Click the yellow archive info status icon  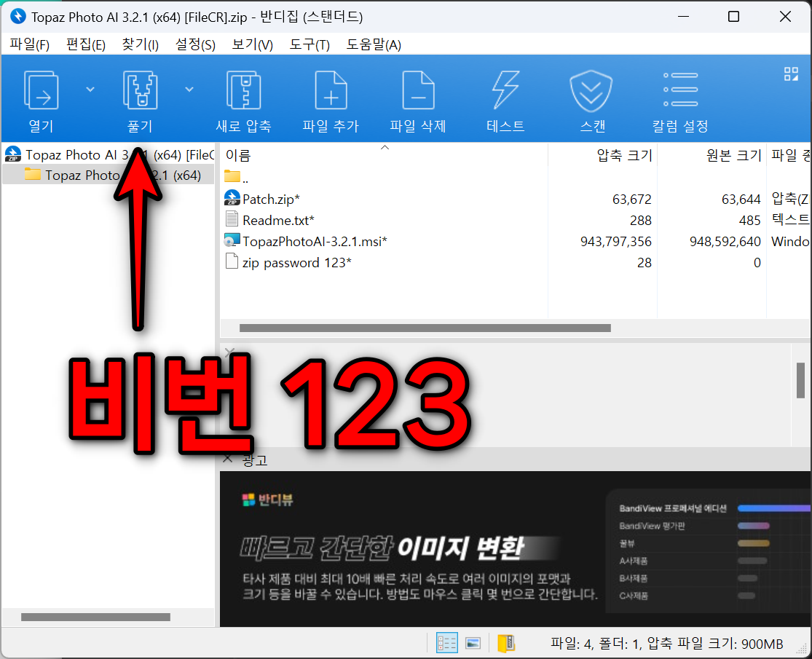coord(506,643)
